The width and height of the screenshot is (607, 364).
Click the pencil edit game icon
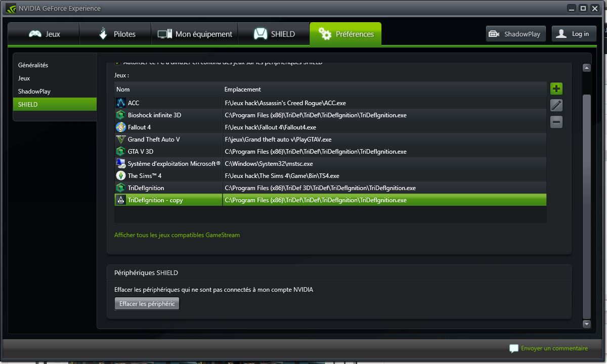point(556,105)
